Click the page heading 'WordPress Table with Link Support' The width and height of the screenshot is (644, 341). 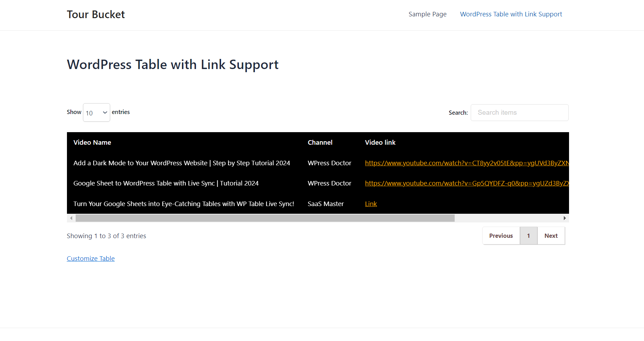click(x=173, y=65)
